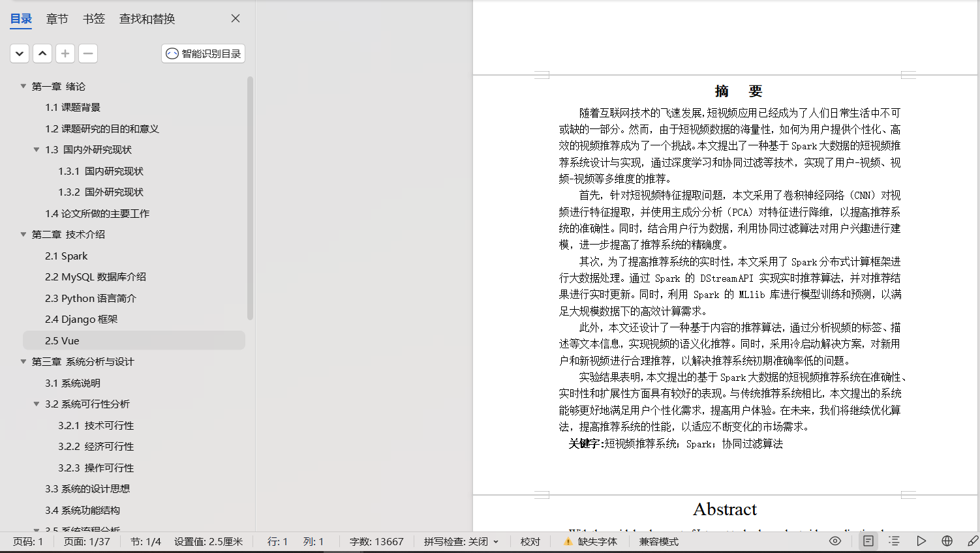Viewport: 980px width, 553px height.
Task: Click the 智能识别目录 button
Action: coord(204,53)
